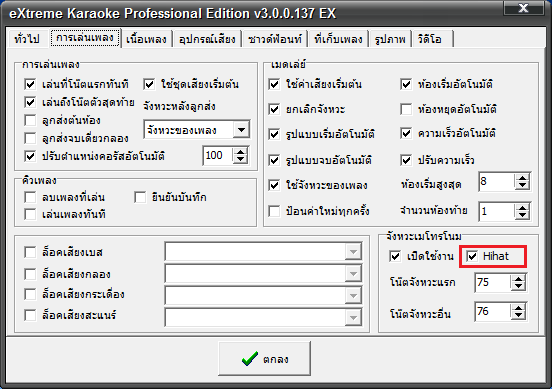
Task: Switch to the ทั่วไป tab
Action: tap(27, 38)
